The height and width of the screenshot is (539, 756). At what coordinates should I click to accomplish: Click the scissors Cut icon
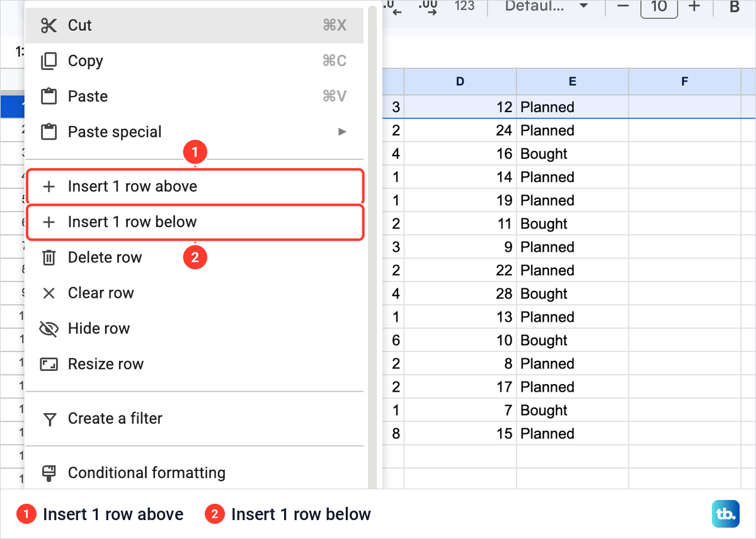(49, 25)
